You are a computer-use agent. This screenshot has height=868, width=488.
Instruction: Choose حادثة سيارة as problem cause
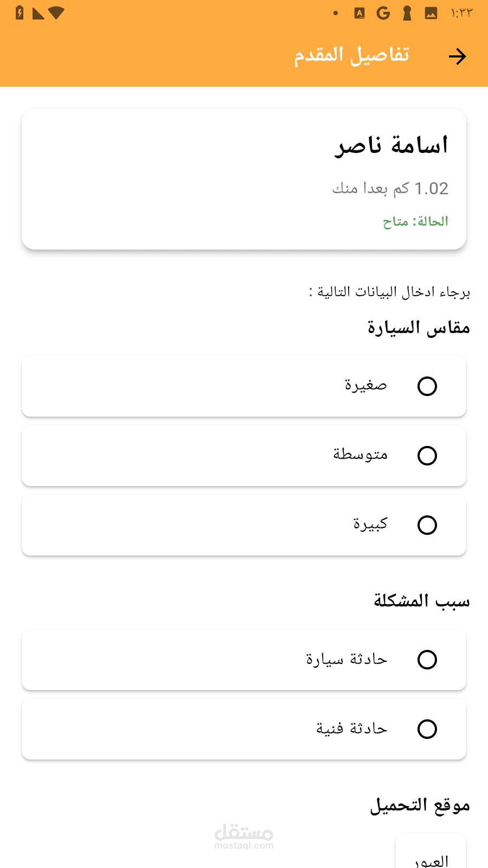[427, 660]
